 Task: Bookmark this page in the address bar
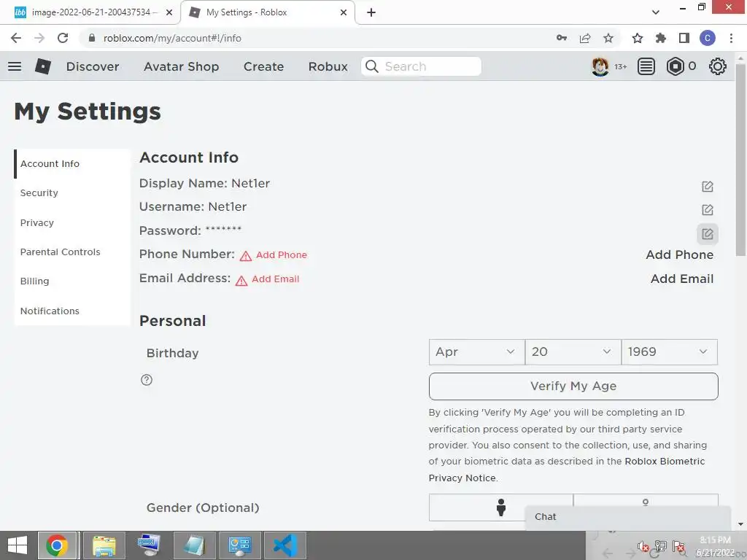point(608,38)
